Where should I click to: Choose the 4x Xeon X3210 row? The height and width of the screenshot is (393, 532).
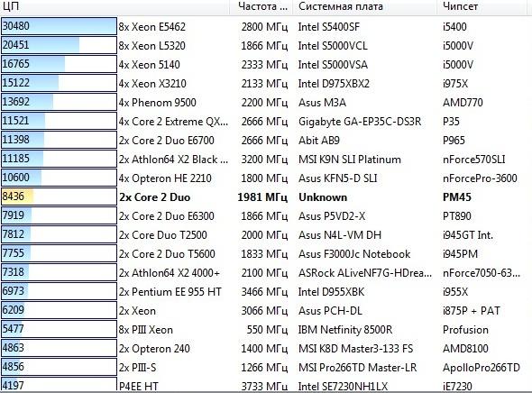pyautogui.click(x=152, y=84)
